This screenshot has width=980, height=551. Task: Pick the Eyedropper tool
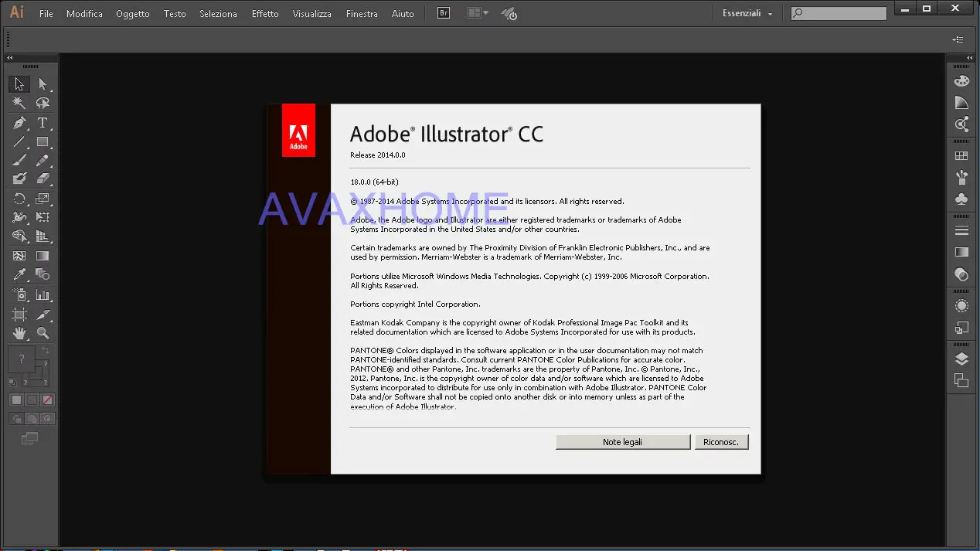click(x=19, y=274)
